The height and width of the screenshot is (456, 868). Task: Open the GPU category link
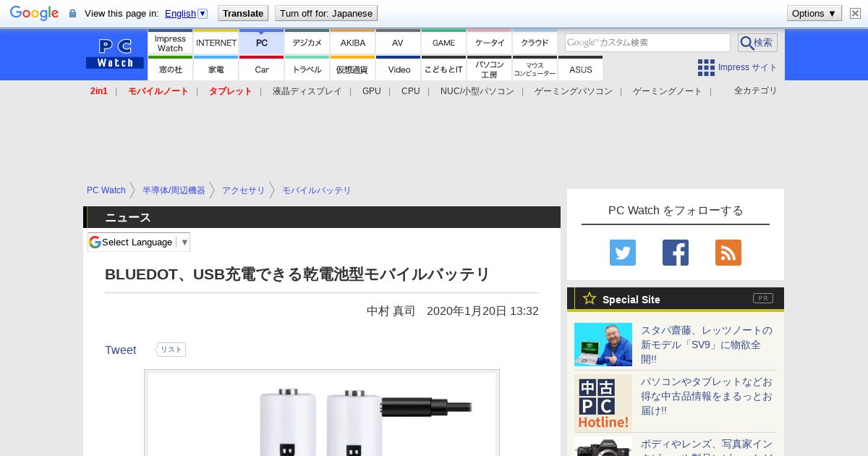tap(372, 91)
